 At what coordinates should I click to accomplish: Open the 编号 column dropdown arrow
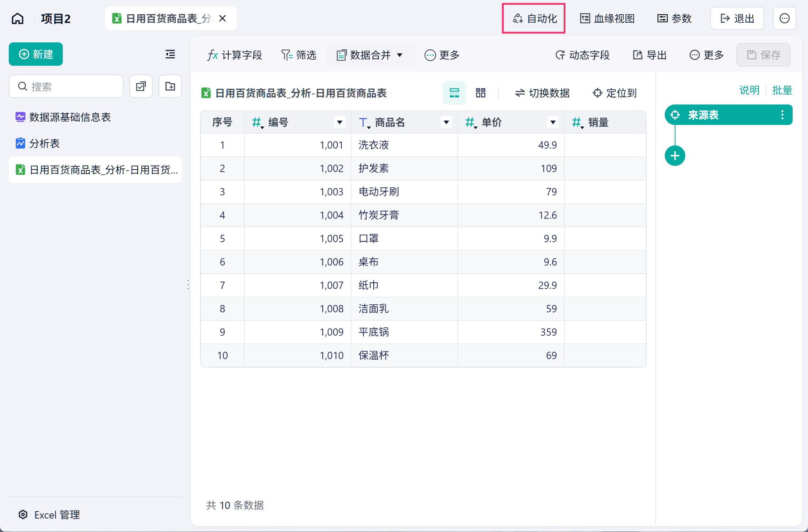click(x=340, y=122)
